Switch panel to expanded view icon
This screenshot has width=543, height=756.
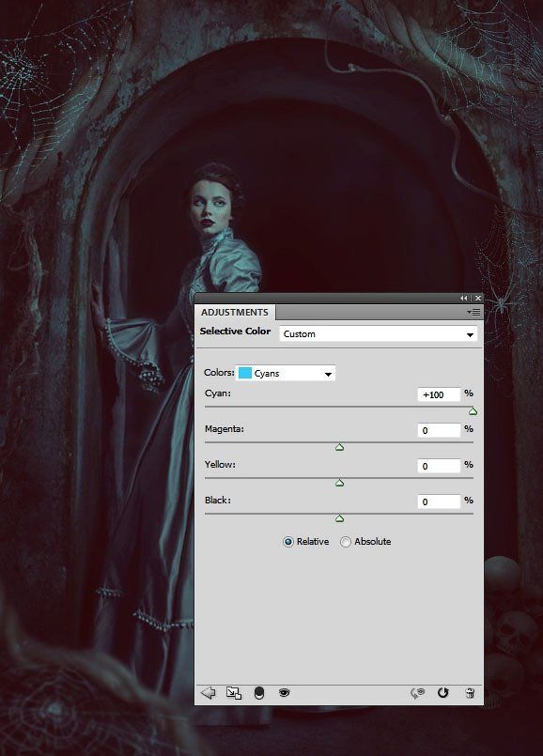point(234,693)
